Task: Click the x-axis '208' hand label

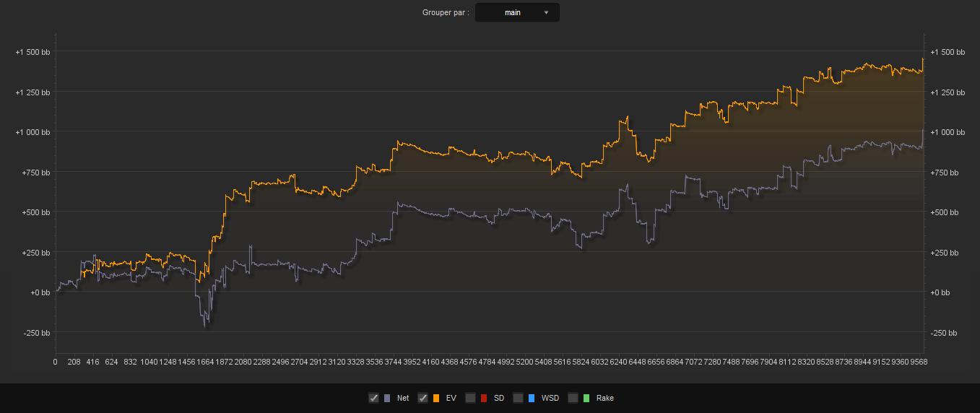Action: (74, 362)
